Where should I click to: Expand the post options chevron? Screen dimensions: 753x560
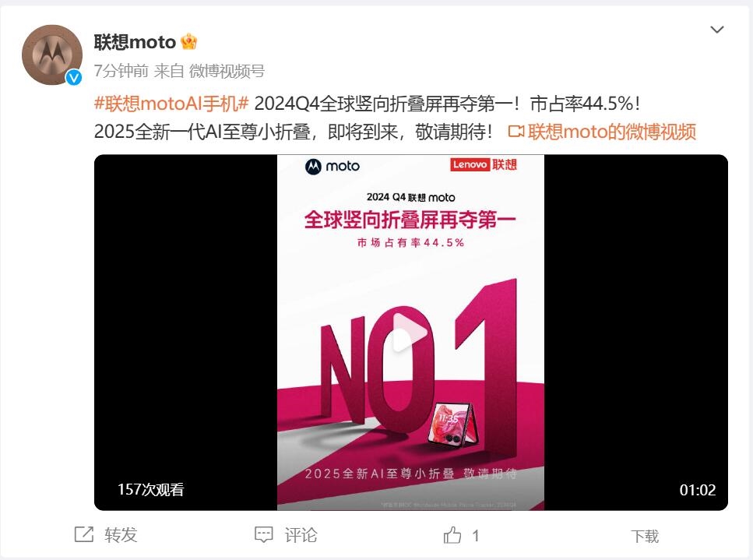tap(717, 30)
